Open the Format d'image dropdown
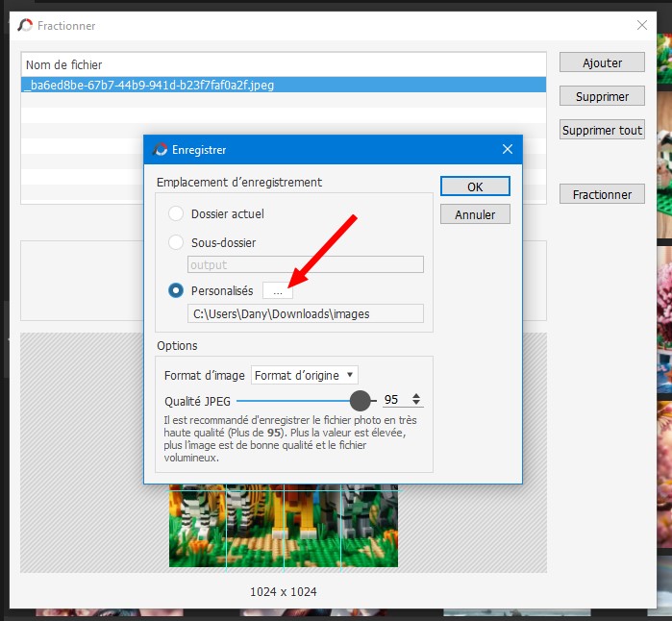The image size is (672, 621). click(305, 375)
